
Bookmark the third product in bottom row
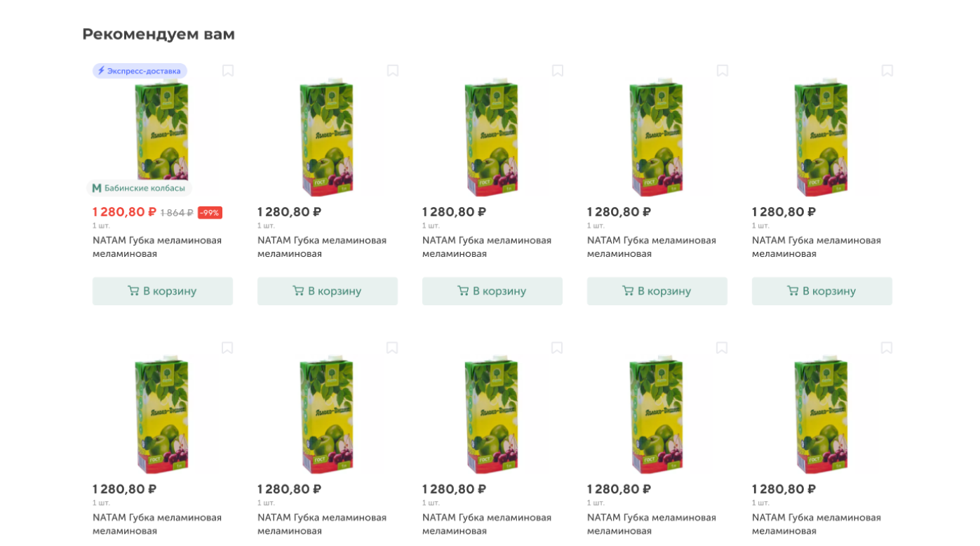(x=557, y=347)
